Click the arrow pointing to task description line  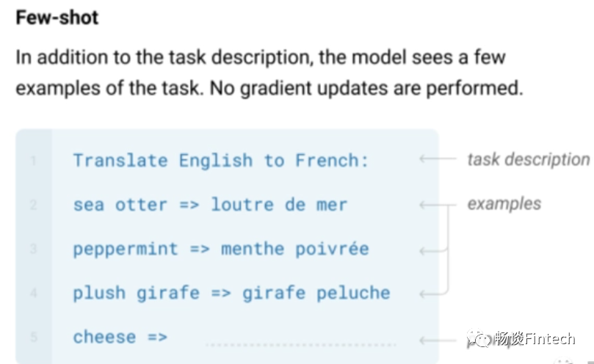[x=438, y=159]
